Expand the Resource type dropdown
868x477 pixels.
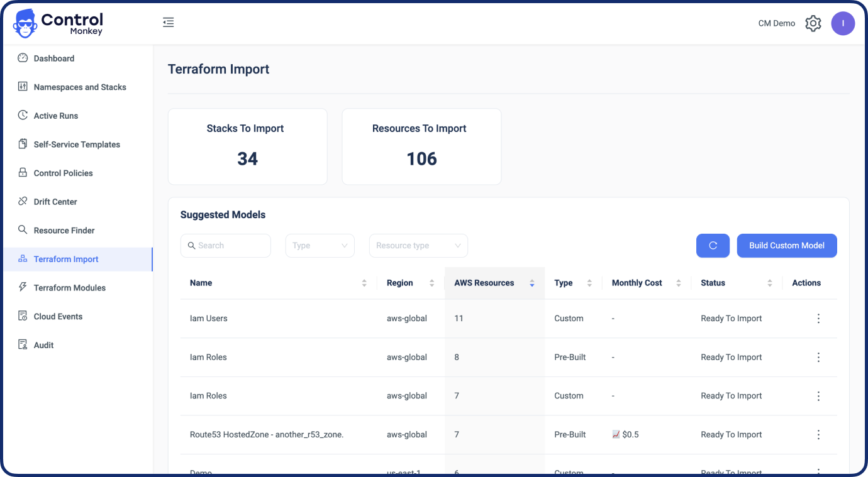pyautogui.click(x=418, y=246)
